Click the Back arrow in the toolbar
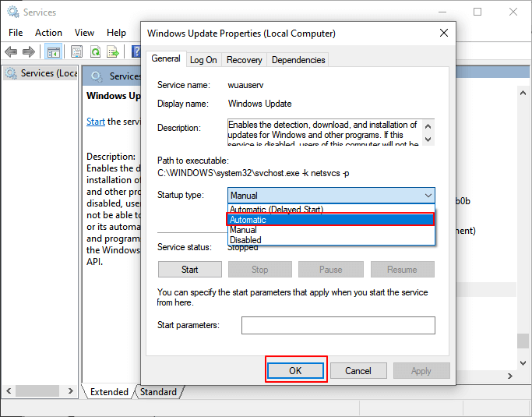Screen dimensions: 532x417 point(11,52)
